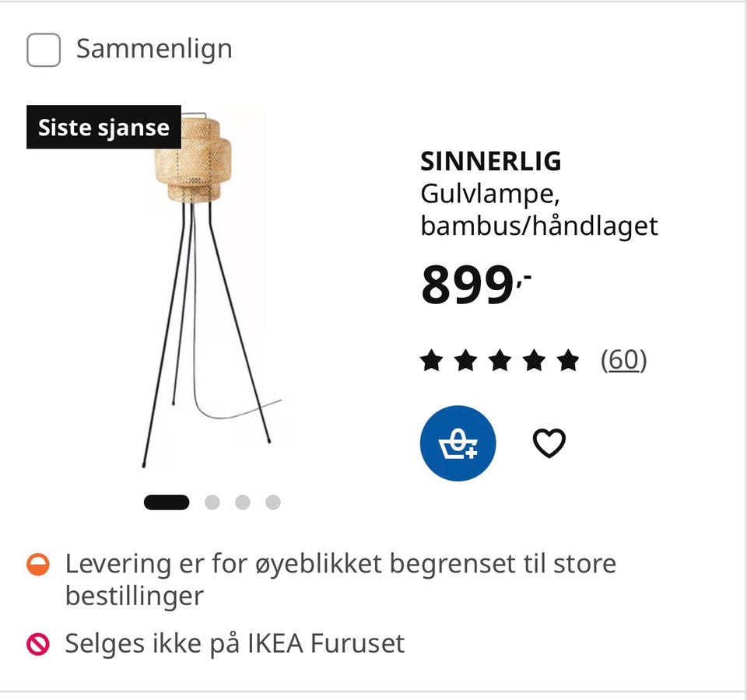The image size is (747, 700).
Task: Click the SINNERLIG product title
Action: pos(491,161)
